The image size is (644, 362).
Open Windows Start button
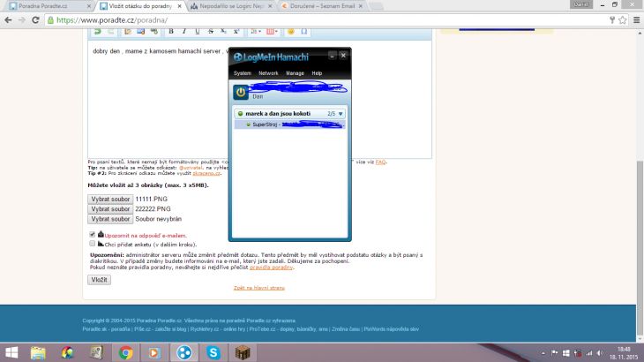[x=11, y=352]
